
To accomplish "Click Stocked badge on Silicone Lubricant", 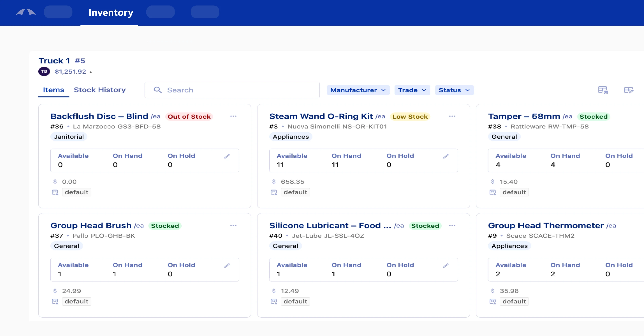I will pos(425,226).
